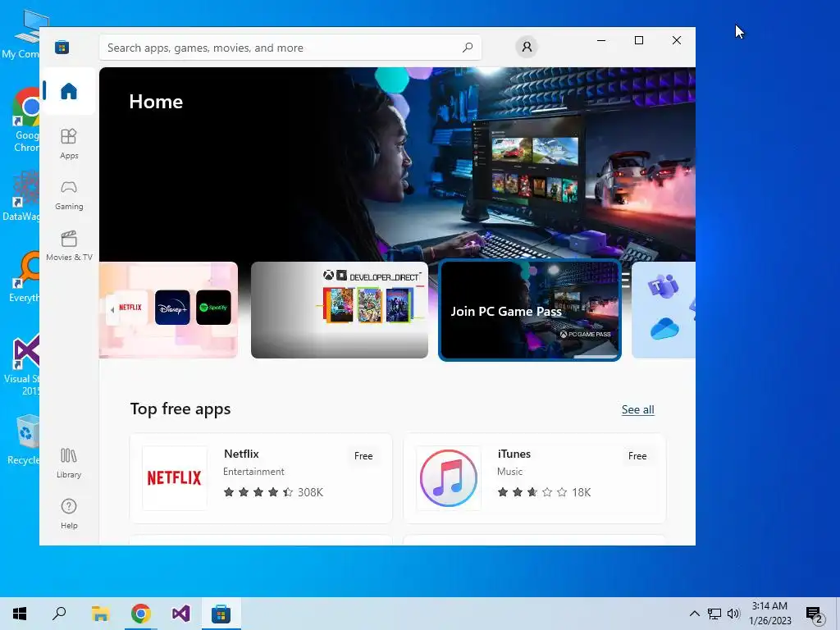Click the See all link
Image resolution: width=840 pixels, height=630 pixels.
point(637,410)
